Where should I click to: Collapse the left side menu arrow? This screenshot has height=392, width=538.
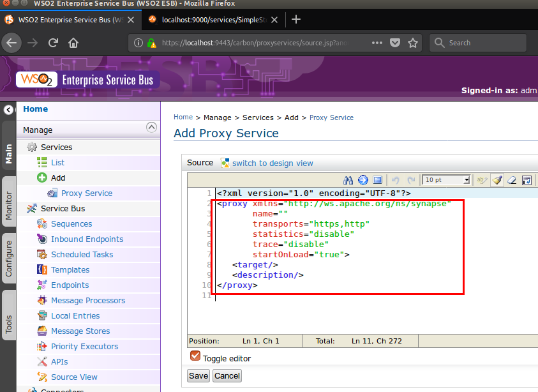point(8,110)
